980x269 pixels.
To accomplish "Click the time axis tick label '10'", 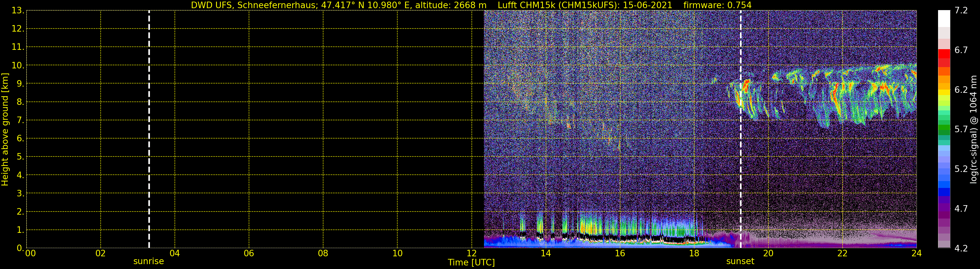I will click(397, 253).
